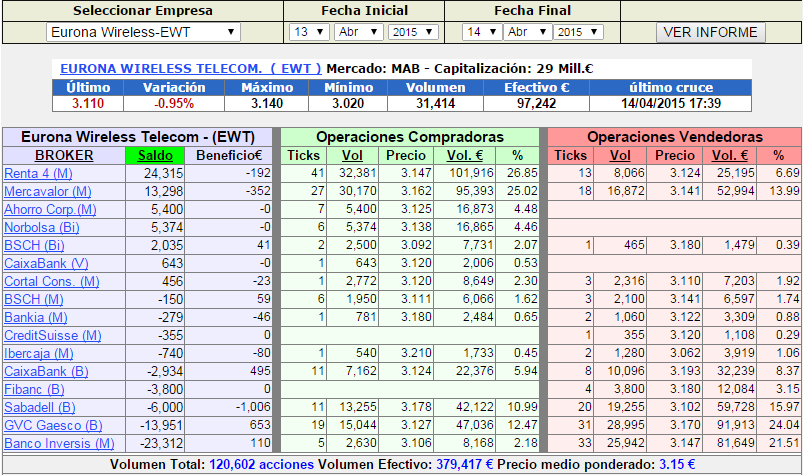
Task: Open the Ahorro Corp (M) broker link
Action: 50,209
